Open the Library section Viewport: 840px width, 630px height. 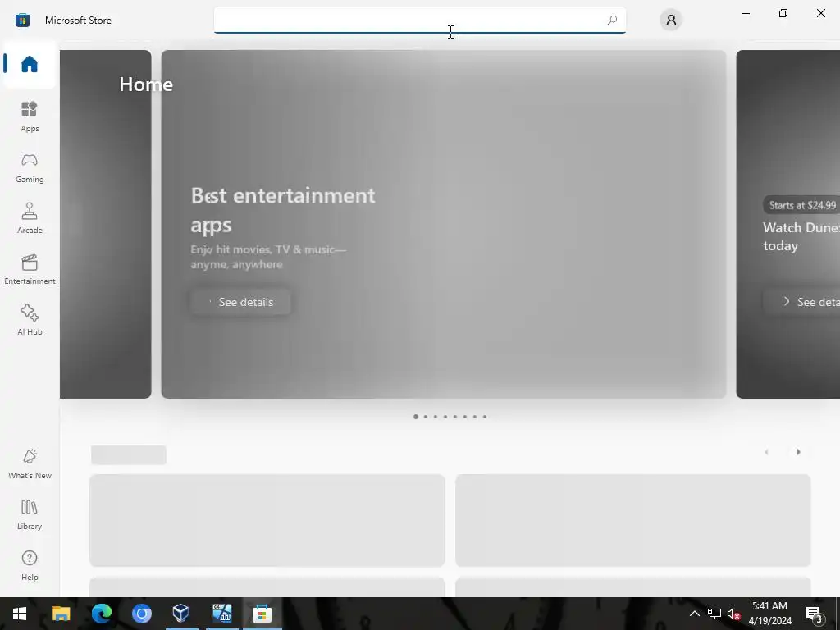coord(30,515)
